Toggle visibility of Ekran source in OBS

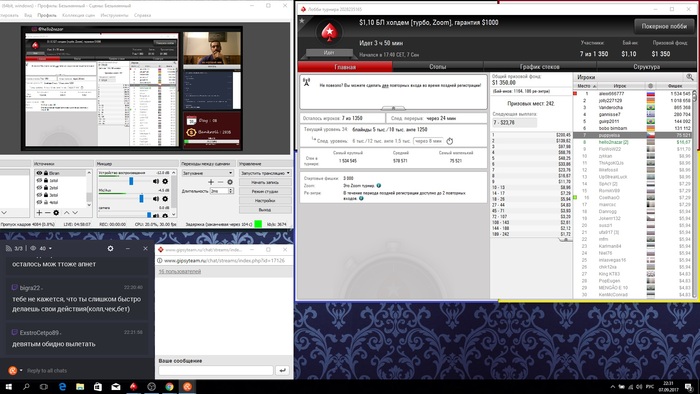pyautogui.click(x=39, y=173)
